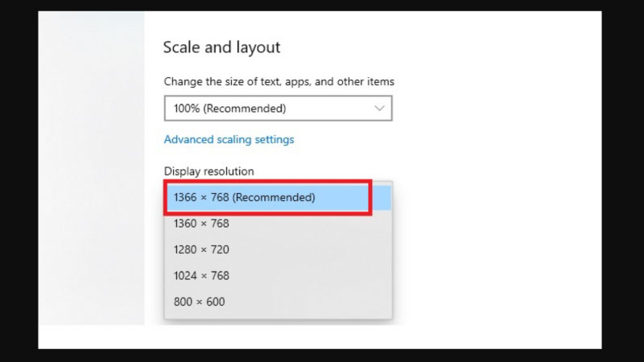Click the chevron arrow on scale combo box
This screenshot has height=362, width=644.
tap(380, 108)
